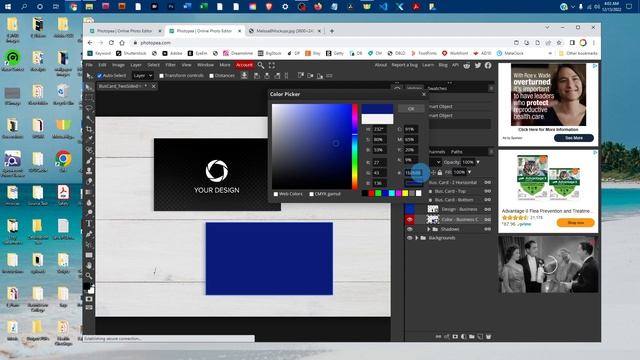Viewport: 640px width, 360px height.
Task: Select the Magic Wand tool
Action: coord(89,119)
